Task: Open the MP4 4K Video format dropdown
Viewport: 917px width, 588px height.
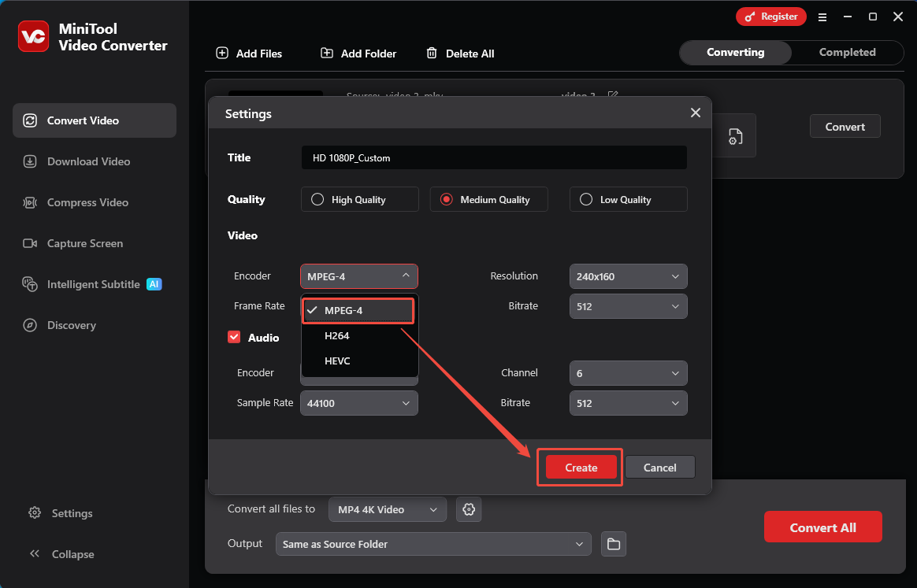Action: tap(387, 509)
